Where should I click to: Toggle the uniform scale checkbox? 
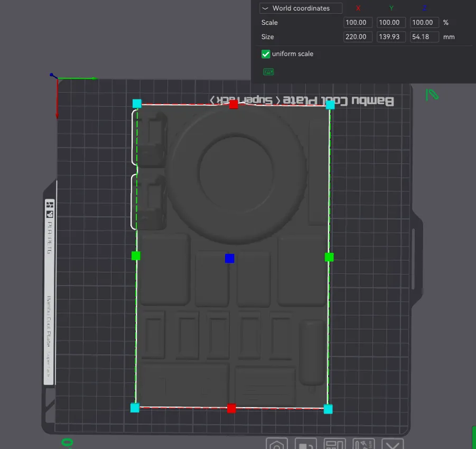(x=266, y=54)
